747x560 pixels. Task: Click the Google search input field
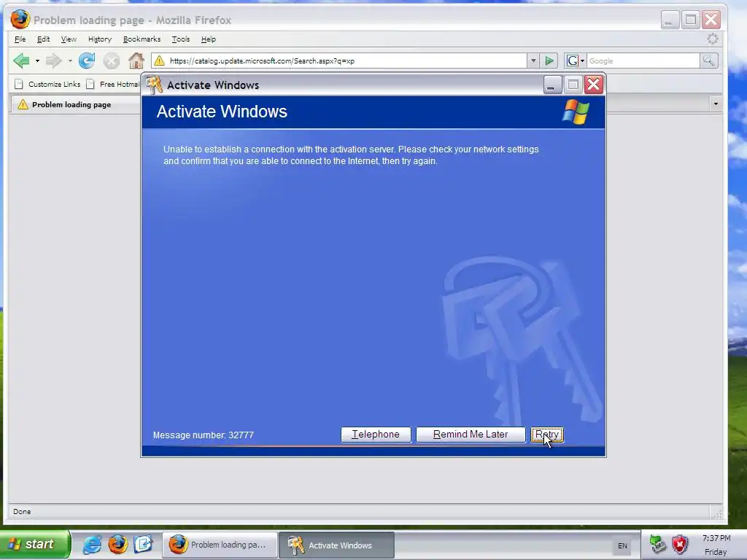coord(643,61)
